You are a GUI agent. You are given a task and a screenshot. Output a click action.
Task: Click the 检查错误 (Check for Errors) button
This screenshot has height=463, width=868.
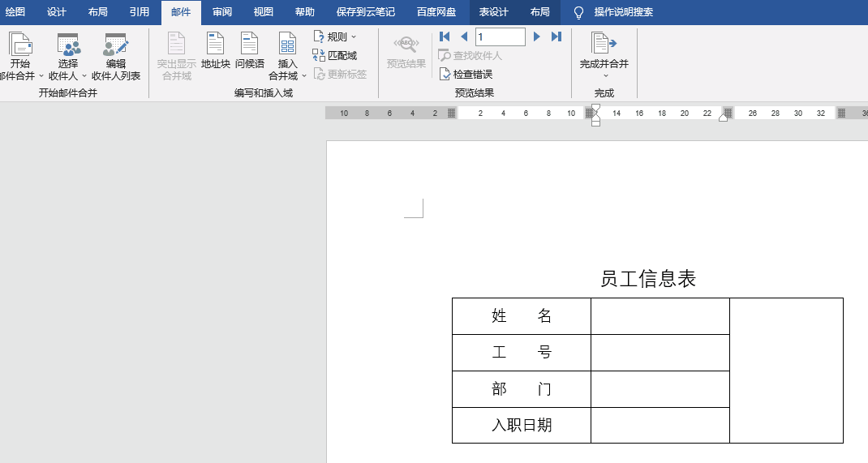pyautogui.click(x=466, y=74)
